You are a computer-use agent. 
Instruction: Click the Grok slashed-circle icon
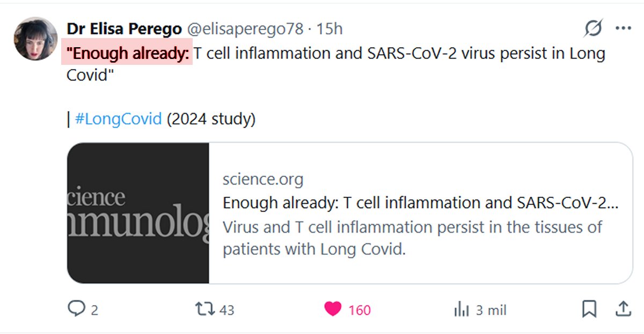(x=593, y=28)
